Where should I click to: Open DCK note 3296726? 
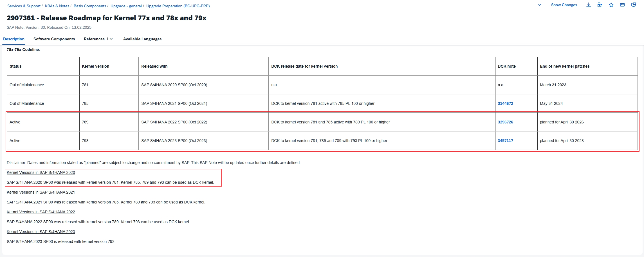point(505,122)
